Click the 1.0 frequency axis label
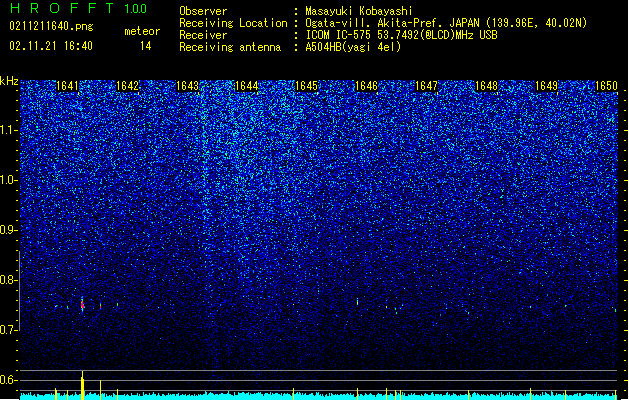The width and height of the screenshot is (629, 400). (x=9, y=180)
